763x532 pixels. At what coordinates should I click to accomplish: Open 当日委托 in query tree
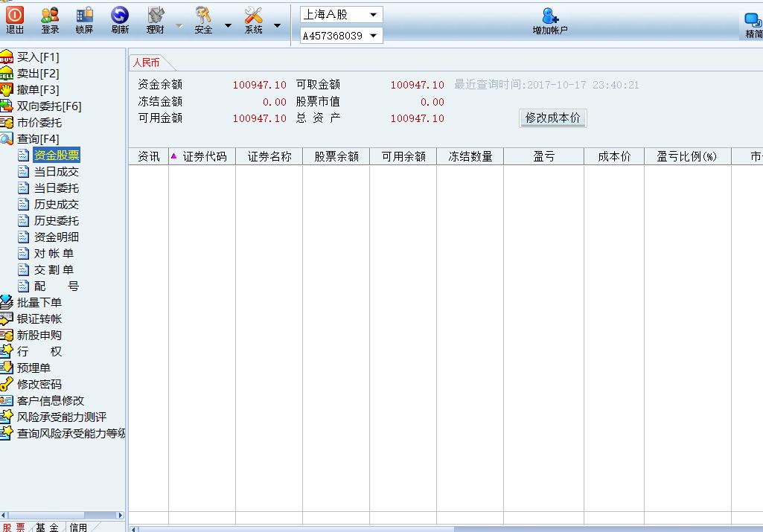click(57, 188)
